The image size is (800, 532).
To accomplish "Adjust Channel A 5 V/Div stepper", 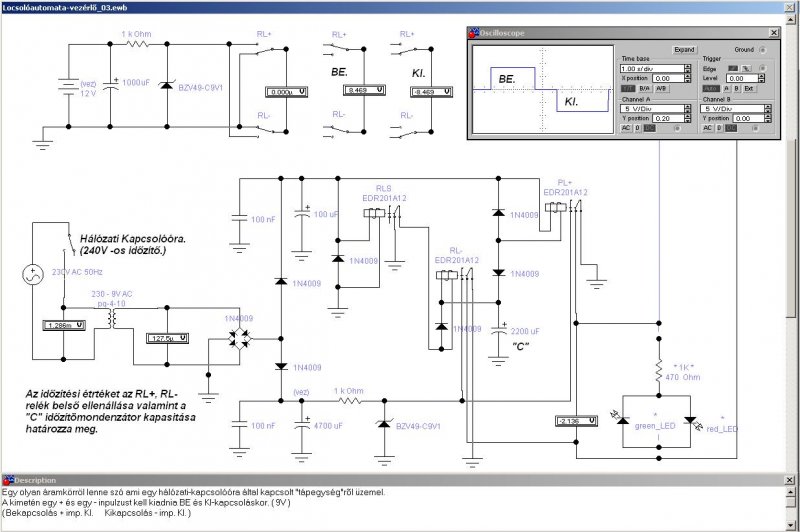I will 688,109.
